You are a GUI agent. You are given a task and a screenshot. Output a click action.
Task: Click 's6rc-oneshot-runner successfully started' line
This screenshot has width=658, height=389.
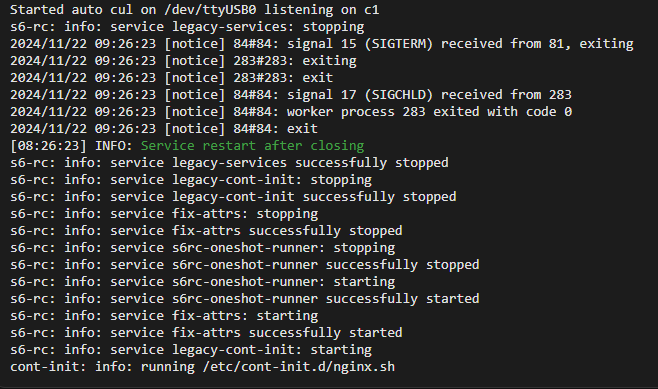(x=245, y=299)
